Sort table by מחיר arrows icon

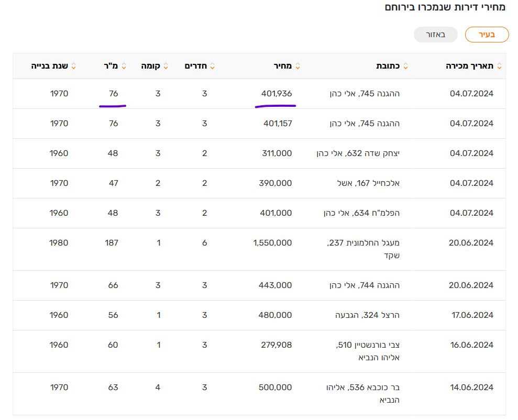[x=298, y=67]
